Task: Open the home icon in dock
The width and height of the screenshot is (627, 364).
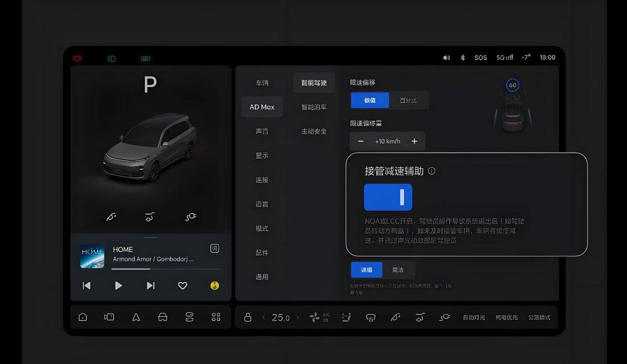Action: pyautogui.click(x=83, y=317)
